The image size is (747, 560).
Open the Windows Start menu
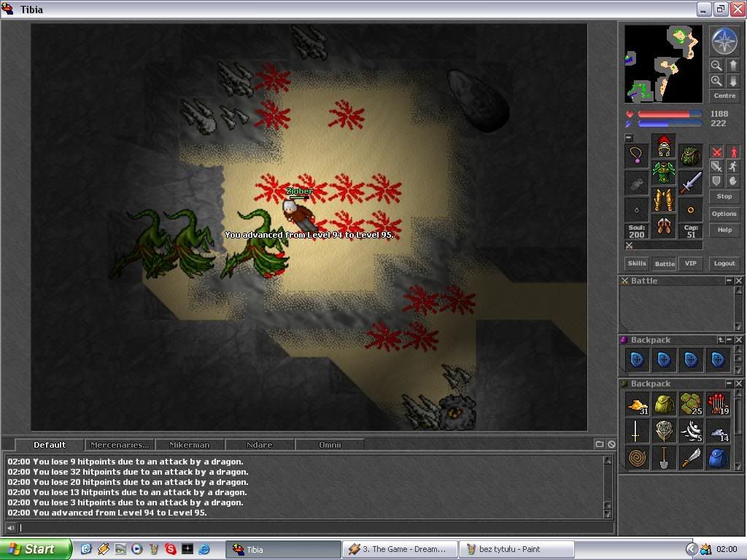tap(36, 549)
